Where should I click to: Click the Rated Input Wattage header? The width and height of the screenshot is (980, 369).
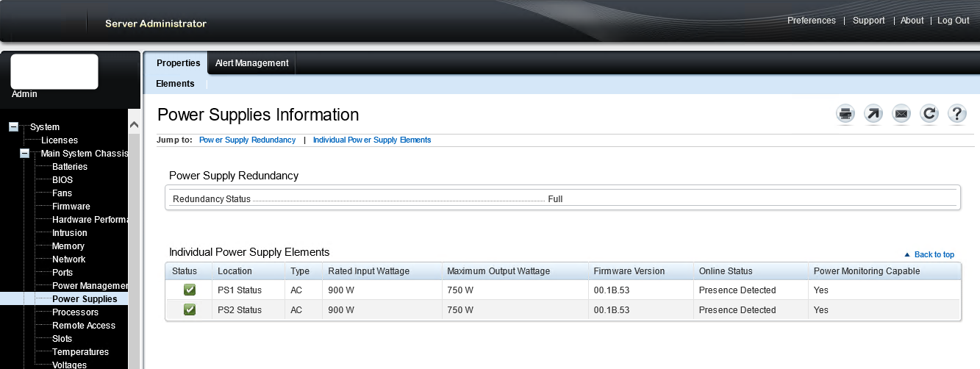click(368, 271)
